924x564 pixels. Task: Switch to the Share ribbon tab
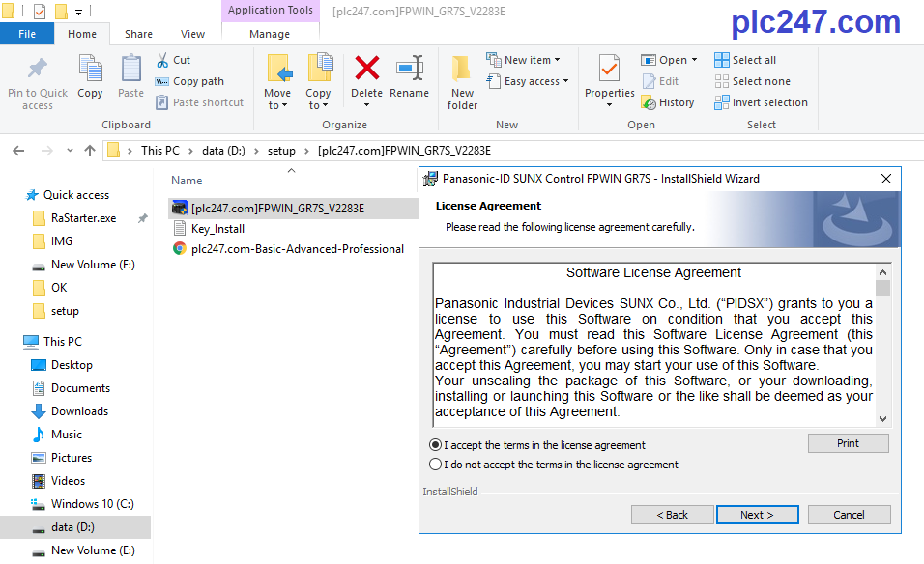(138, 34)
